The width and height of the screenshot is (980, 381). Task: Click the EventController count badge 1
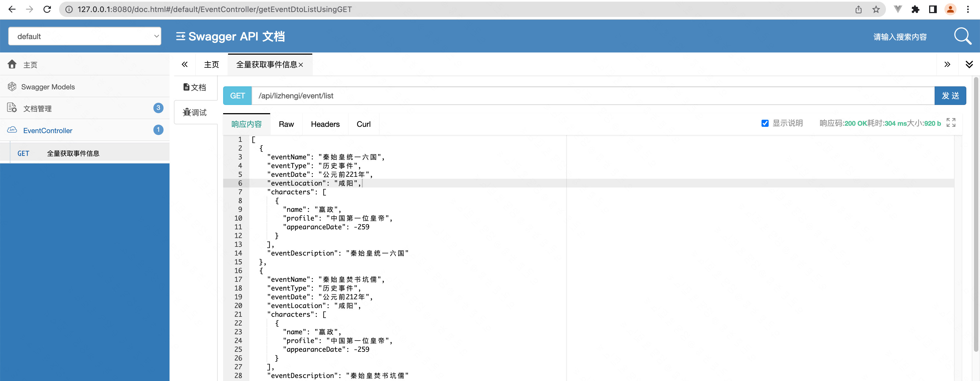158,130
